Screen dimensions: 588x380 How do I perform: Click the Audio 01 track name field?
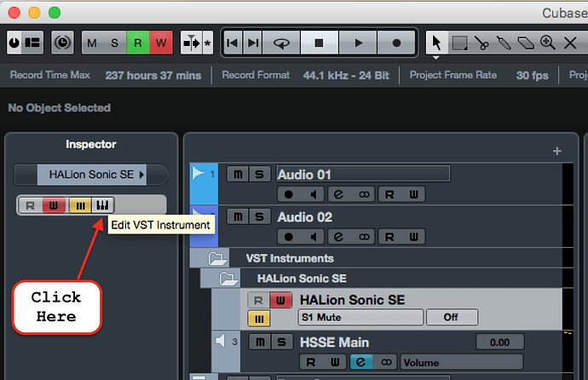pyautogui.click(x=363, y=174)
